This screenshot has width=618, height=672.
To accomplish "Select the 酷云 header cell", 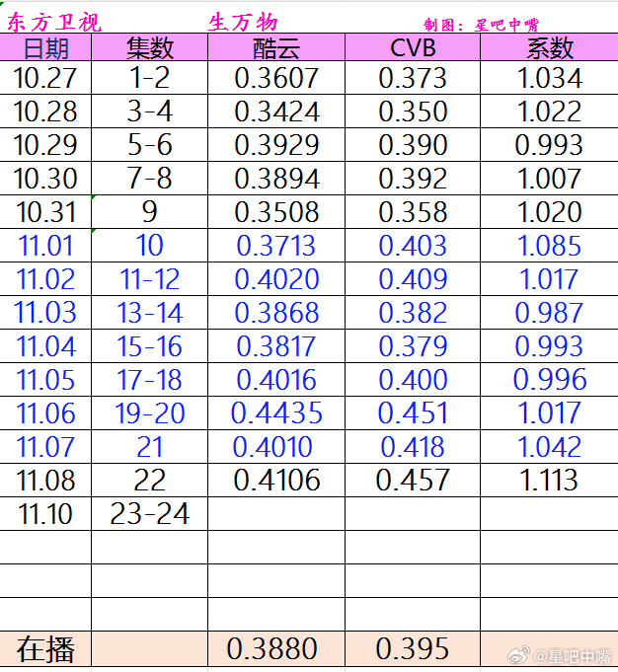I will click(x=276, y=47).
